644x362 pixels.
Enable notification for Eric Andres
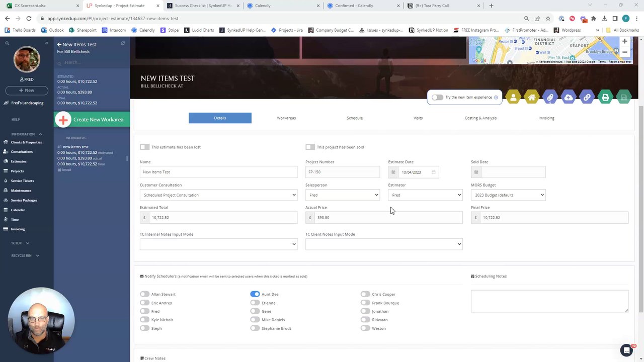tap(145, 303)
